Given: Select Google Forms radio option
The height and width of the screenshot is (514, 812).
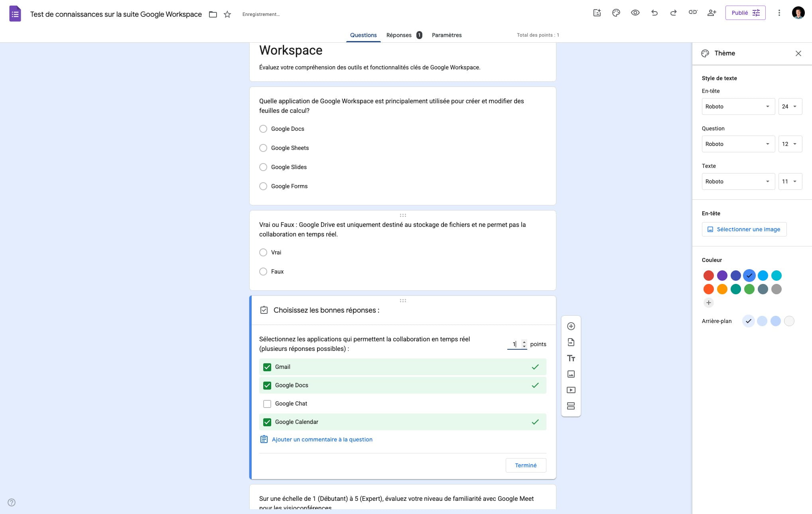Looking at the screenshot, I should [x=263, y=186].
